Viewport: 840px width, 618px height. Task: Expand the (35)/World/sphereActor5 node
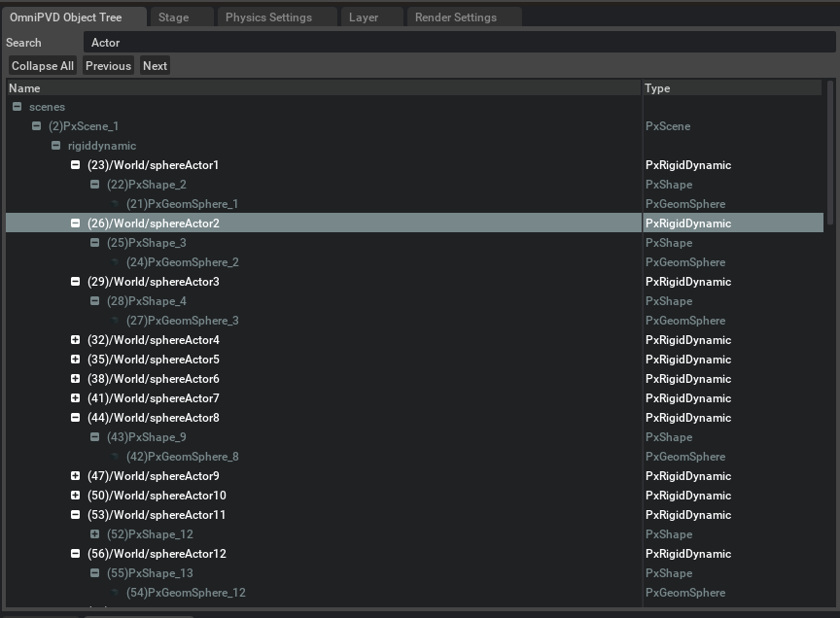pyautogui.click(x=75, y=360)
